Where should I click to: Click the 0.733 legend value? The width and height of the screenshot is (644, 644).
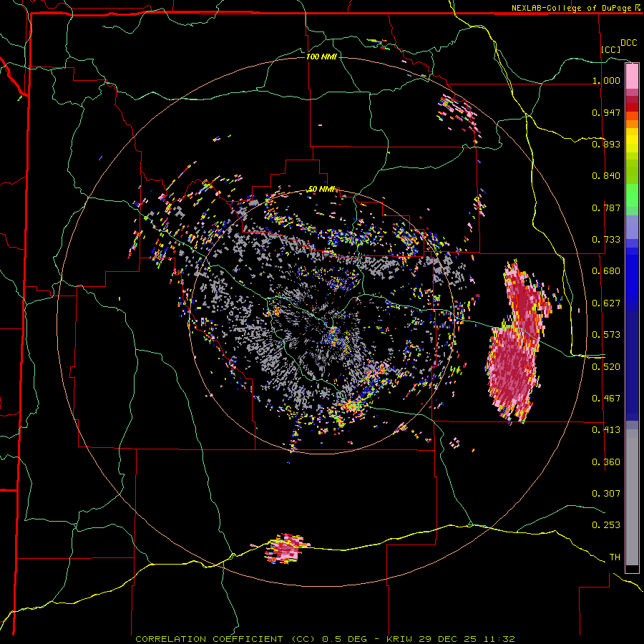[x=606, y=240]
